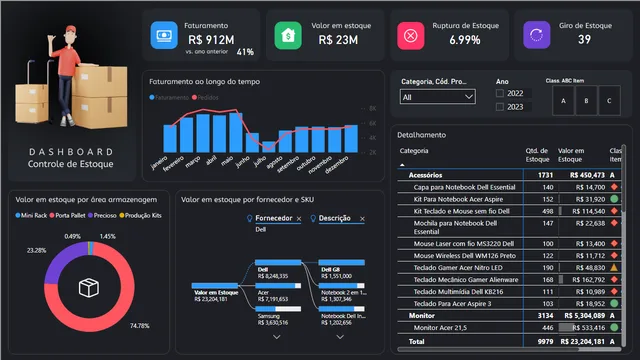Click the Pedidos legend item
This screenshot has height=360, width=640.
pyautogui.click(x=205, y=98)
